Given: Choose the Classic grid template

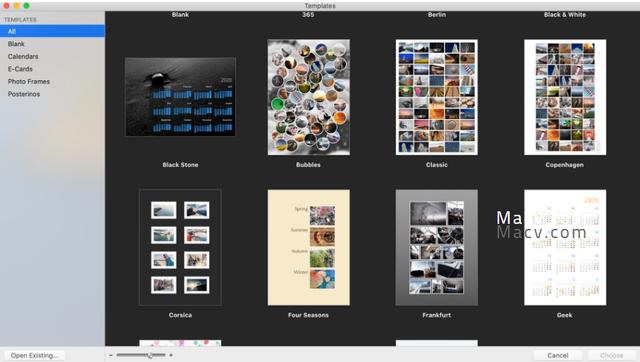Looking at the screenshot, I should coord(437,97).
